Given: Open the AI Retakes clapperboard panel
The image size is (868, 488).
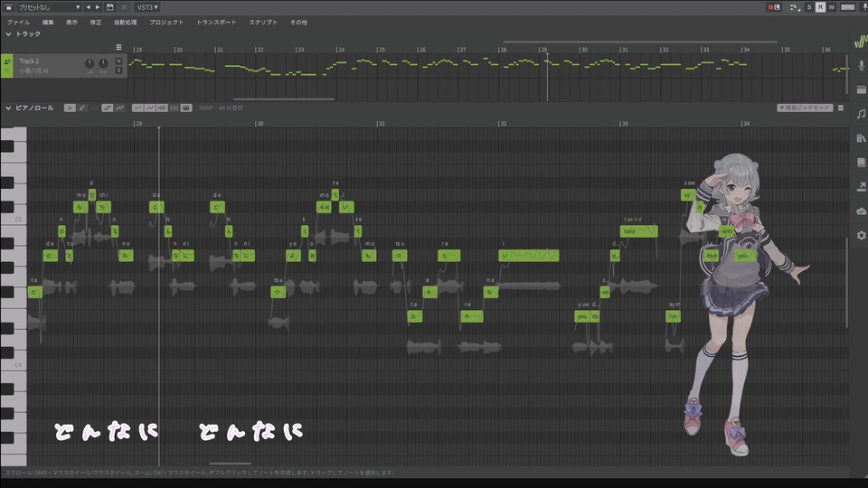Looking at the screenshot, I should point(861,89).
